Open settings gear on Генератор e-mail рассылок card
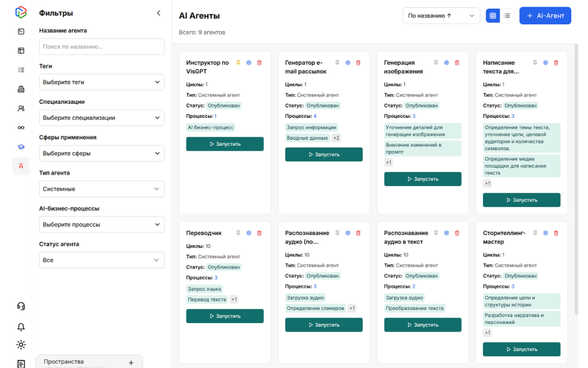This screenshot has height=368, width=588. coord(348,63)
